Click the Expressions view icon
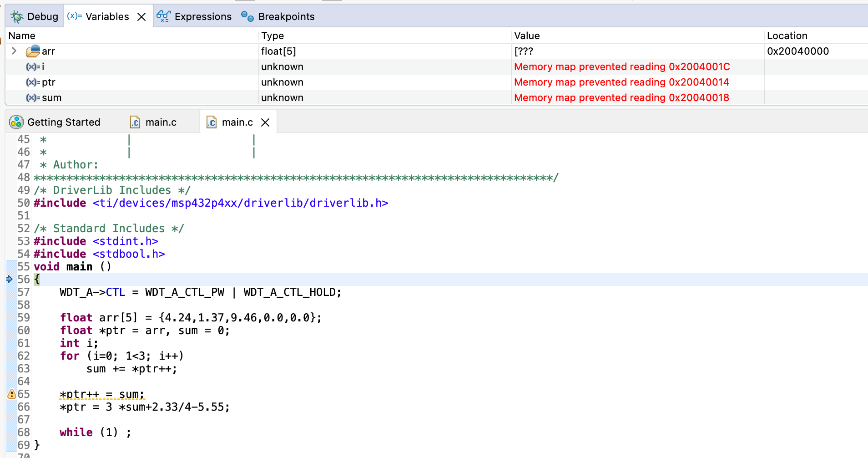 pos(163,16)
